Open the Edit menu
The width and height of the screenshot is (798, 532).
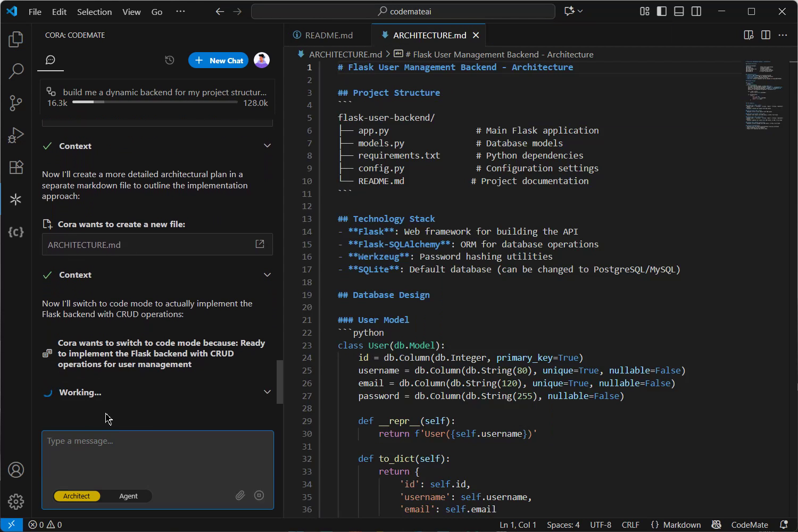59,12
